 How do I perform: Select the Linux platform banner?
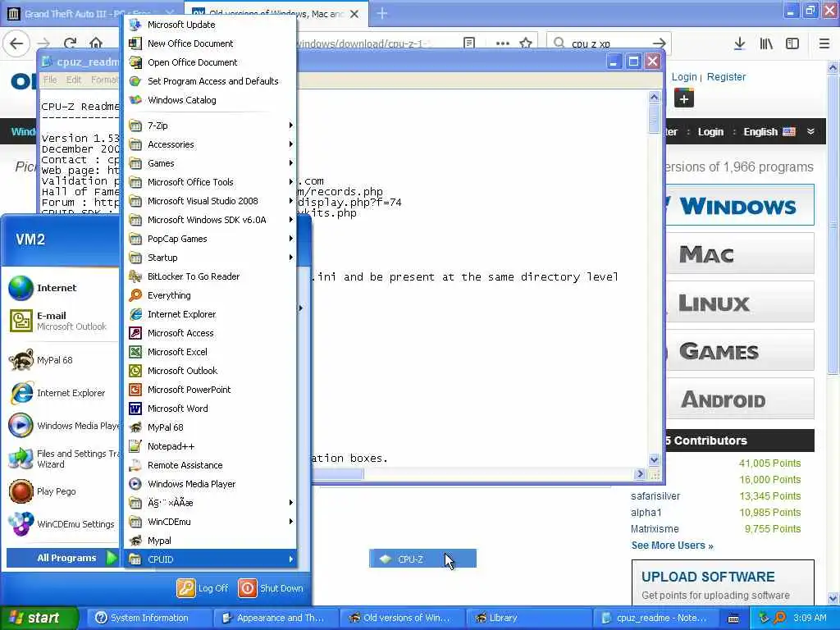pos(740,302)
